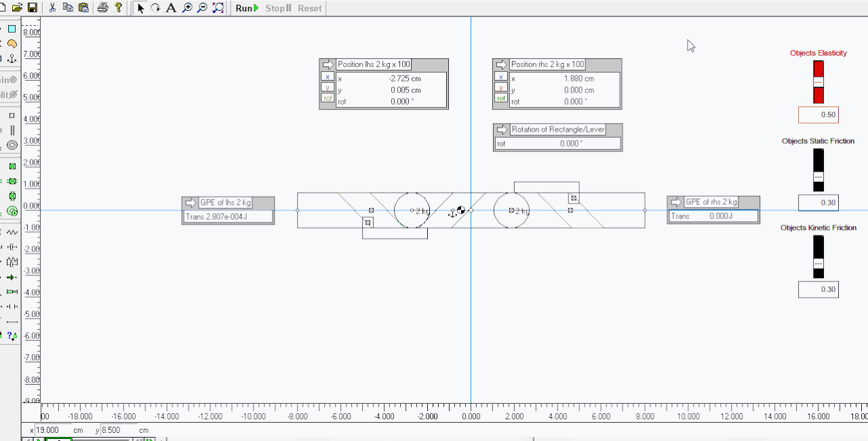
Task: Adjust the Objects Kinetic Friction slider
Action: (818, 256)
